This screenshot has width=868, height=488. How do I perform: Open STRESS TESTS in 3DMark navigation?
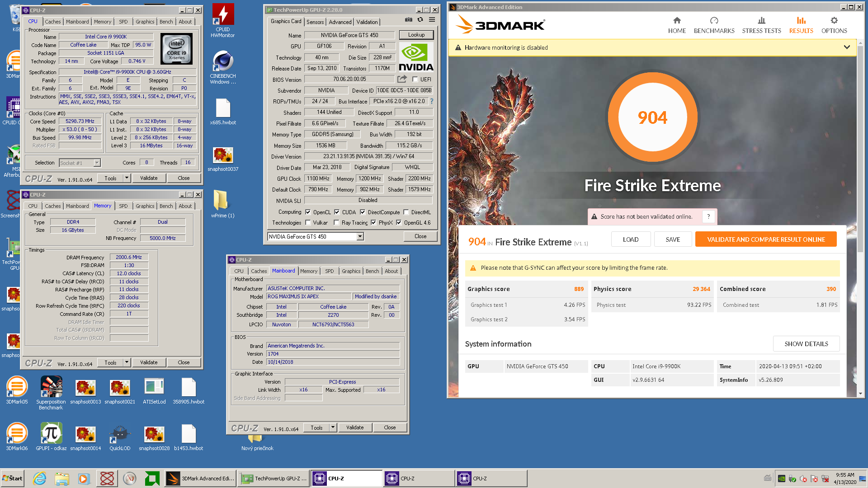(x=761, y=25)
